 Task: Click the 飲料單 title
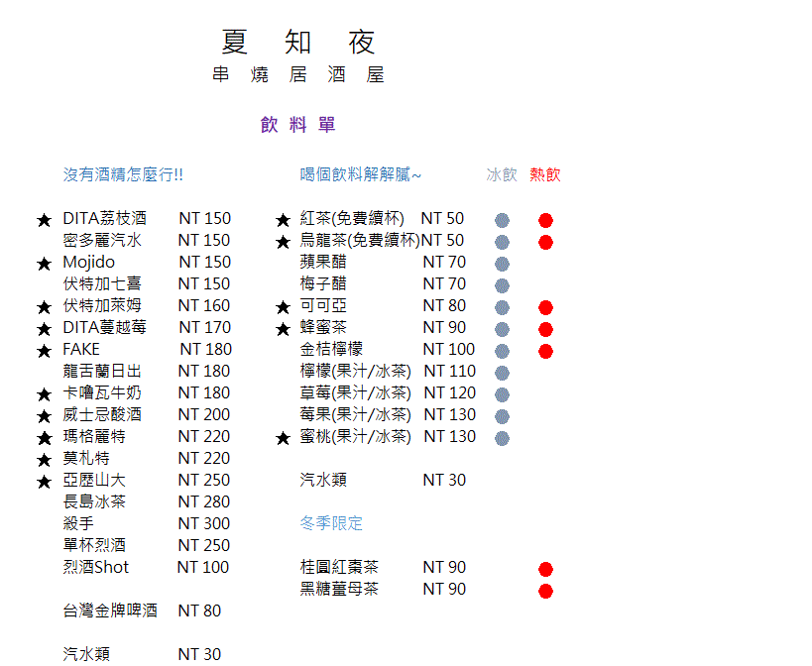[298, 125]
